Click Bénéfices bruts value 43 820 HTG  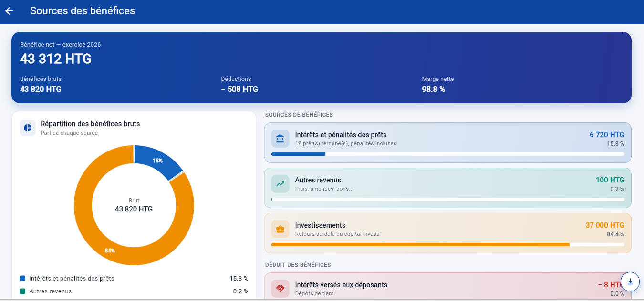coord(41,89)
